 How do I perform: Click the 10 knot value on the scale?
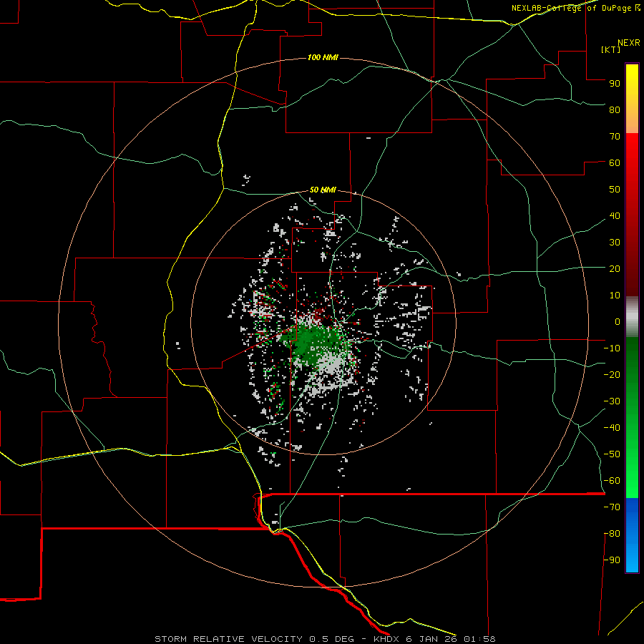pyautogui.click(x=615, y=296)
